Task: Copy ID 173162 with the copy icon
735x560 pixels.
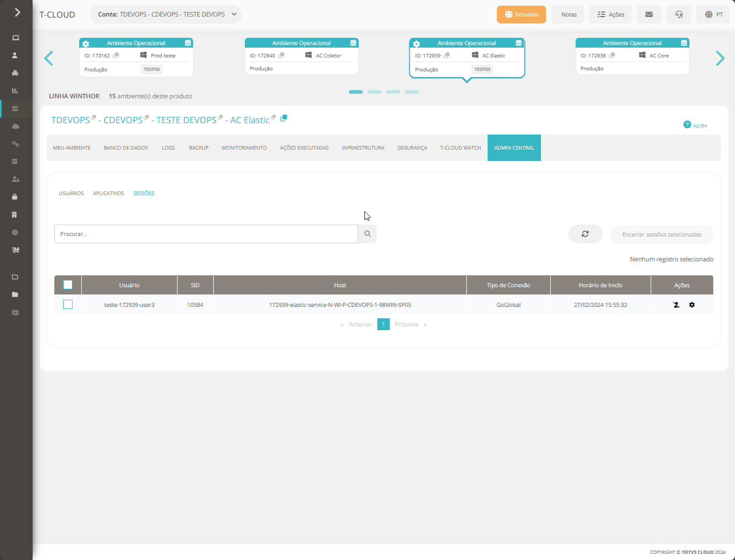Action: [x=116, y=55]
